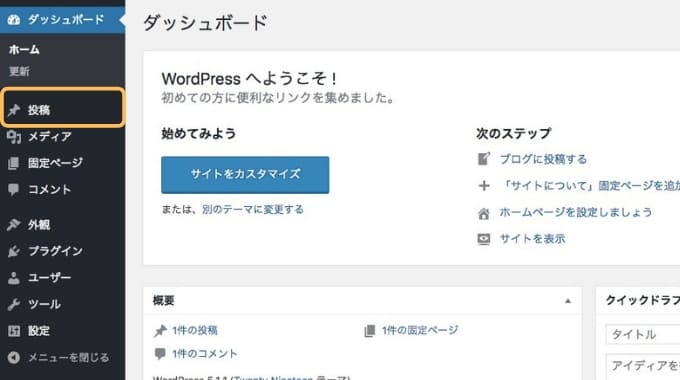Click メニューを閉じる to collapse the sidebar

tap(62, 357)
